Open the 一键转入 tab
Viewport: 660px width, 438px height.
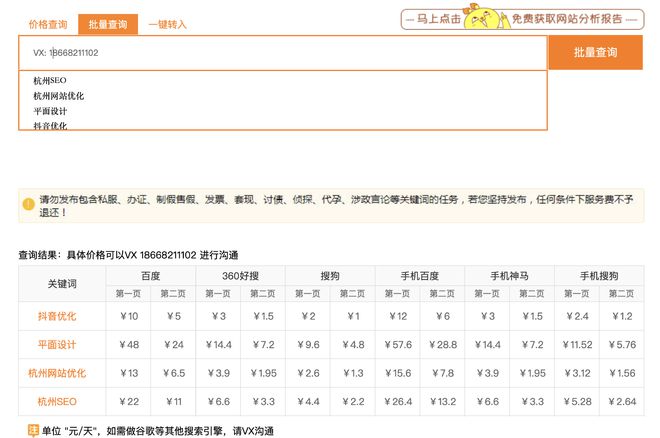click(x=167, y=24)
